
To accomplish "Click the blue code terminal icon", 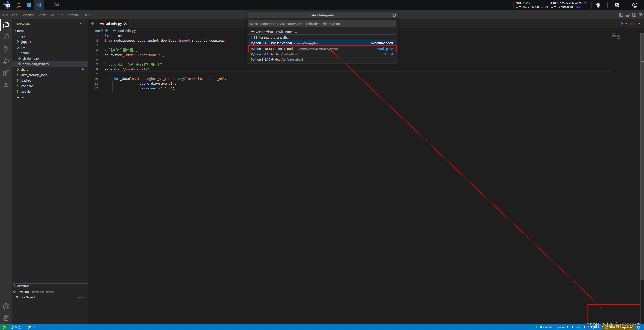I will (x=29, y=5).
